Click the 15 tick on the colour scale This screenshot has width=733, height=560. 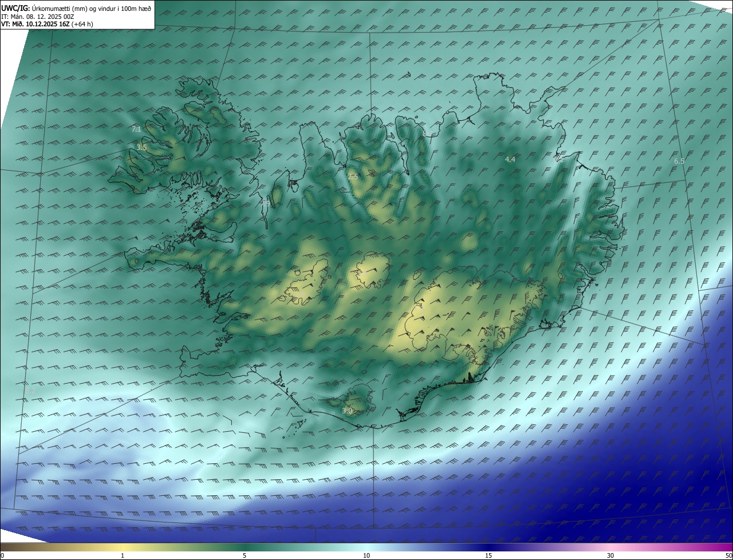488,555
